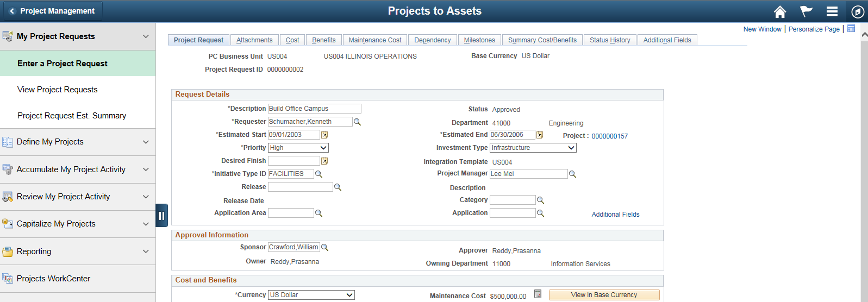Switch to the Maintenance Cost tab
Viewport: 868px width, 302px height.
375,40
